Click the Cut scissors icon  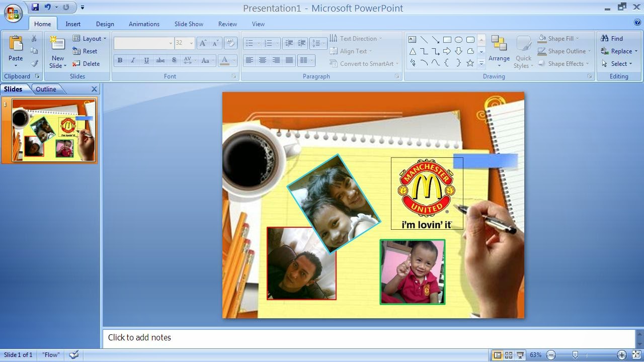tap(34, 39)
